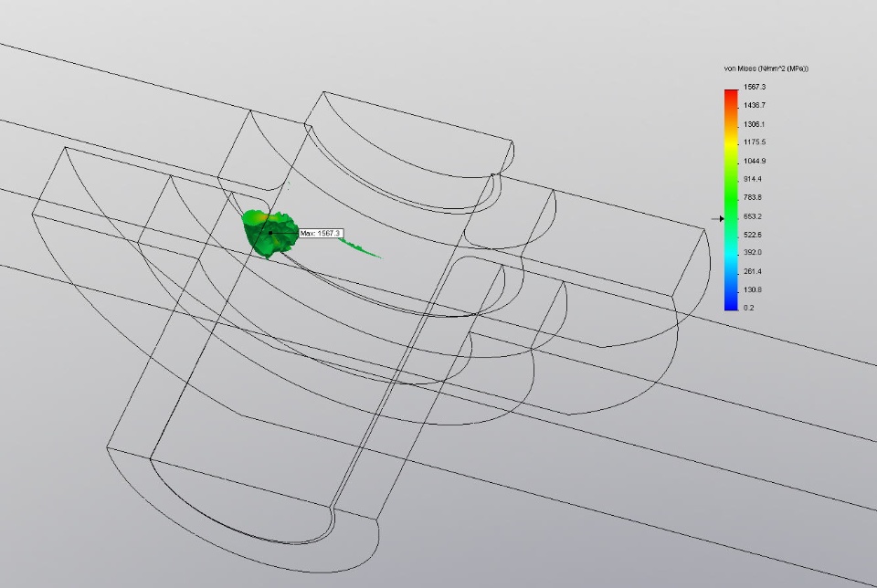Image resolution: width=877 pixels, height=588 pixels.
Task: Pick legend value '914.4'
Action: point(752,179)
